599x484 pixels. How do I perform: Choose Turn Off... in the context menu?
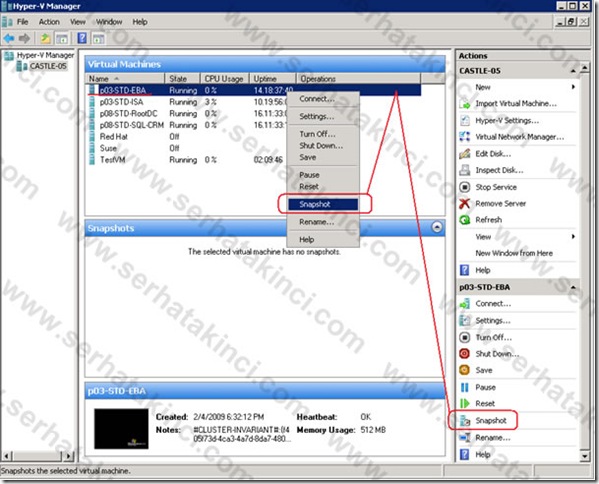(323, 134)
